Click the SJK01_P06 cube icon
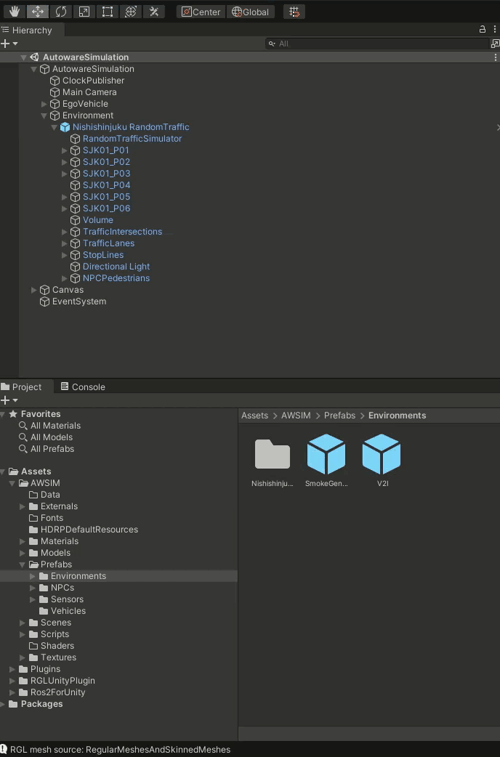 (x=75, y=209)
